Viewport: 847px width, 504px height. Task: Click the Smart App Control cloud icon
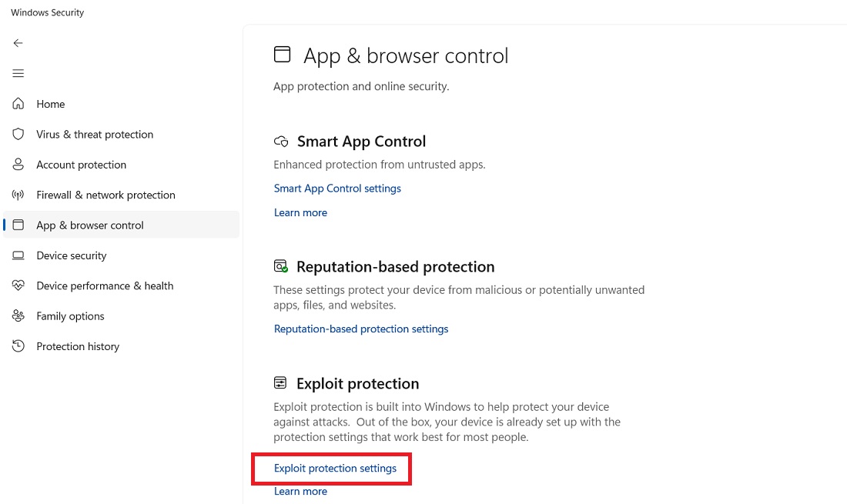281,142
